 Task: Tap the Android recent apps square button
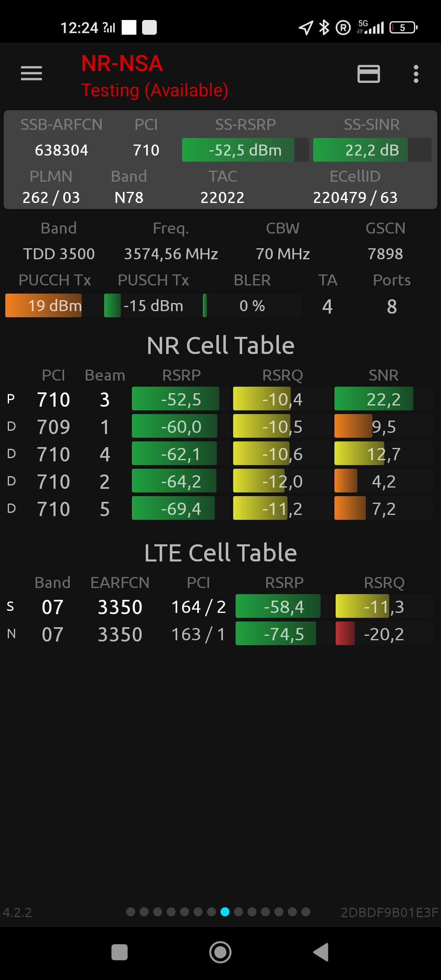119,952
